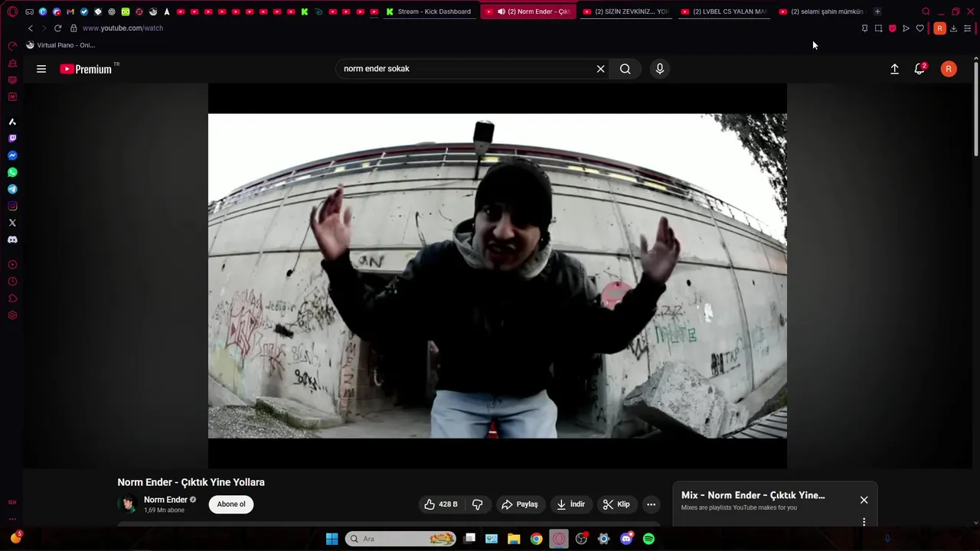
Task: Click video title Çıktık Yine Yollara
Action: [191, 482]
